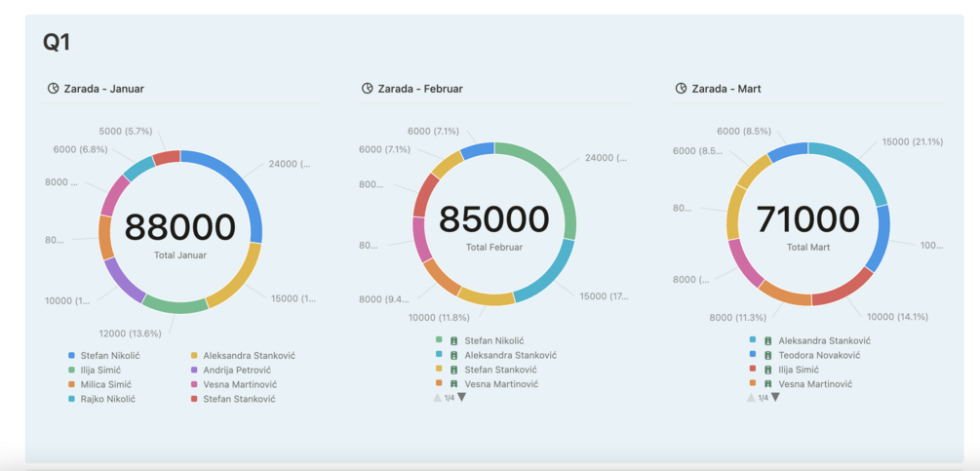Click the red 5000 segment in Januar donut
This screenshot has height=471, width=980.
pyautogui.click(x=167, y=157)
